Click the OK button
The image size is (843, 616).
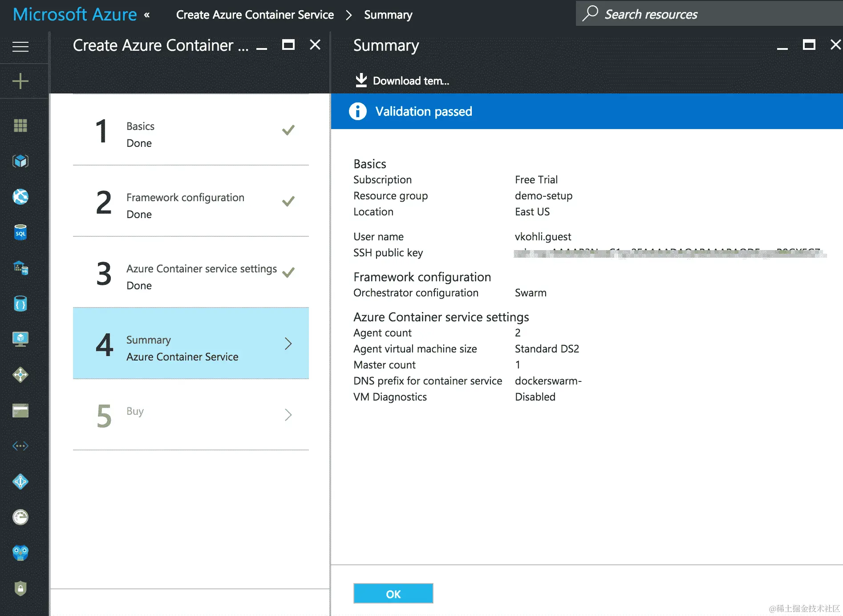click(393, 594)
